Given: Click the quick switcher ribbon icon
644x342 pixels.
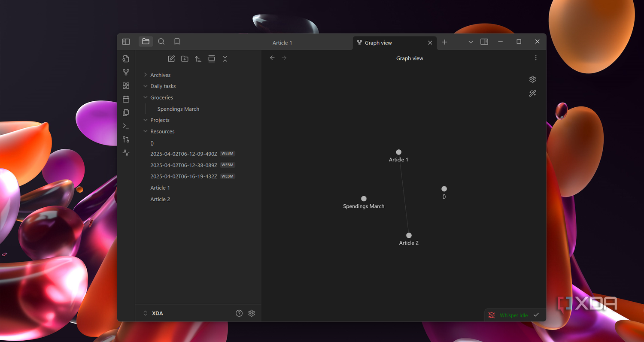Looking at the screenshot, I should [x=126, y=59].
